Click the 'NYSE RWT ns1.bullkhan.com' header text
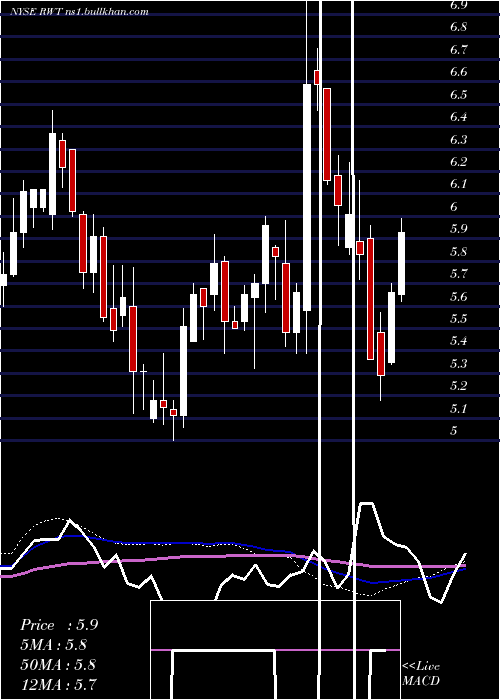Screen dimensions: 500x700 [79, 12]
